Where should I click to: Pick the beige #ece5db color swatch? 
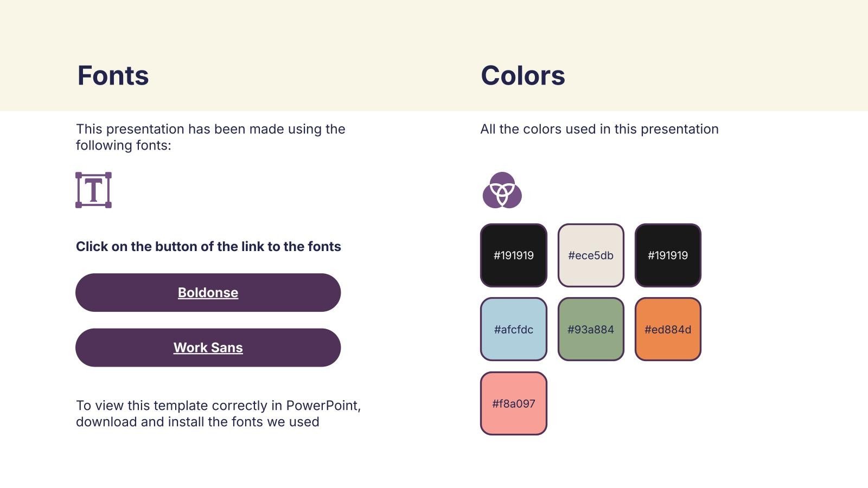click(591, 255)
